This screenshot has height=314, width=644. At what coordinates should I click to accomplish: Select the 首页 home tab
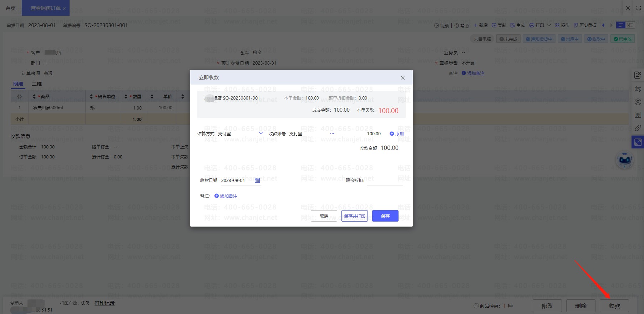pos(11,8)
